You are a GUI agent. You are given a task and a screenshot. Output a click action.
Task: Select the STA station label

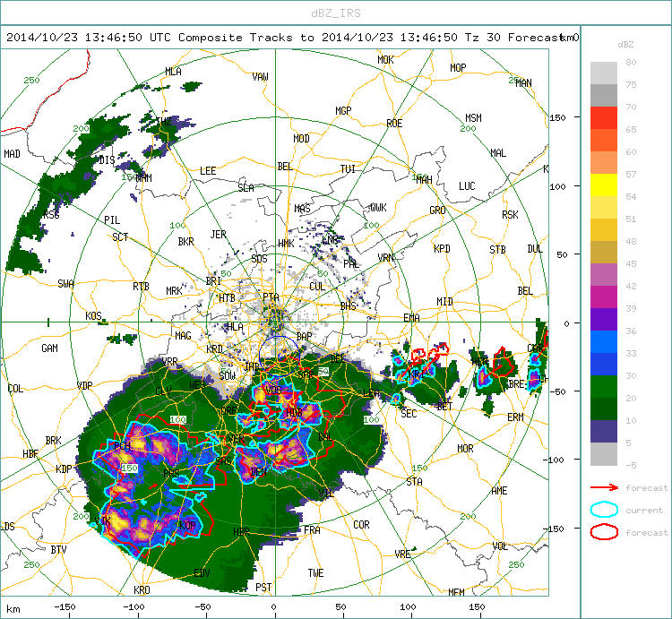415,482
